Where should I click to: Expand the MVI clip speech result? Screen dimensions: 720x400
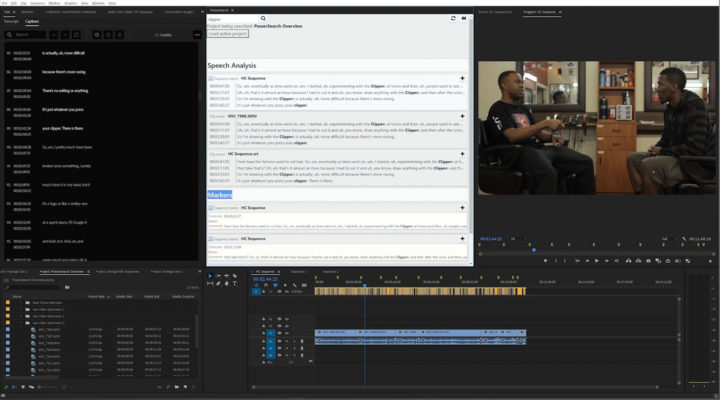coord(462,116)
